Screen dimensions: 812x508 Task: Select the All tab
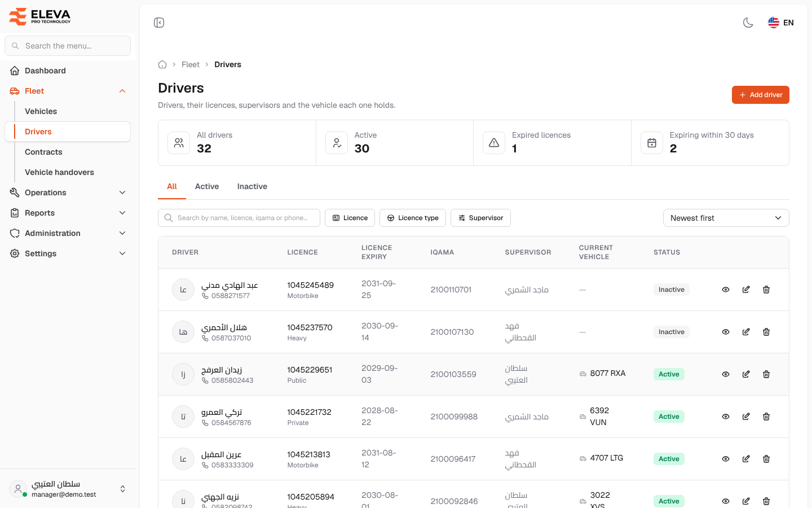(172, 186)
